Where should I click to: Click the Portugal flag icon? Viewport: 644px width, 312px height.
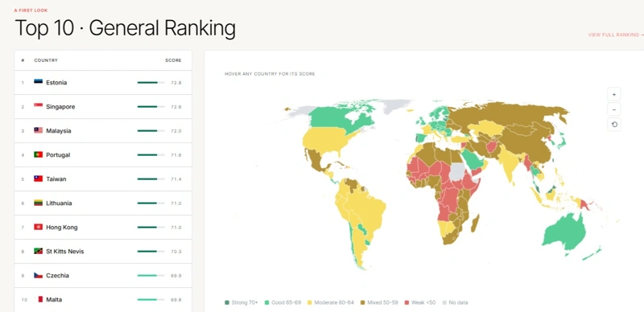tap(38, 154)
